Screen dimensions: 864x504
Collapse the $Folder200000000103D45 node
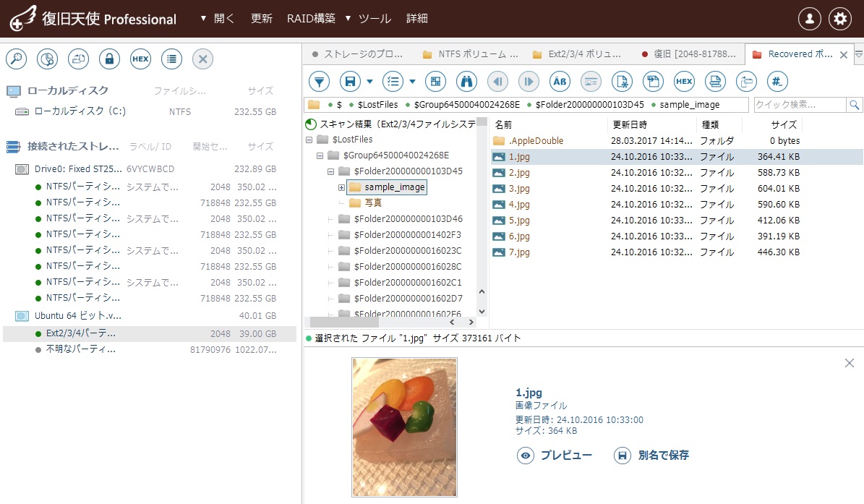(x=330, y=172)
